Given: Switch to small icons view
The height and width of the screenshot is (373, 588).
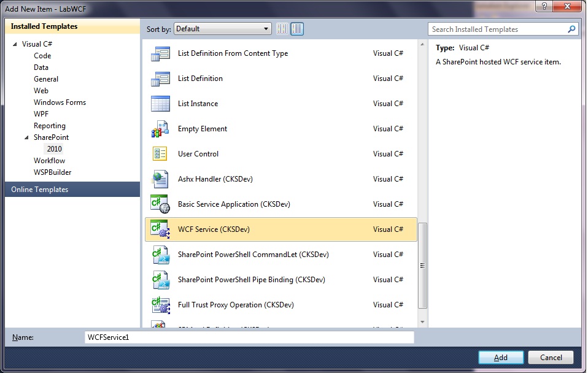Looking at the screenshot, I should tap(282, 29).
